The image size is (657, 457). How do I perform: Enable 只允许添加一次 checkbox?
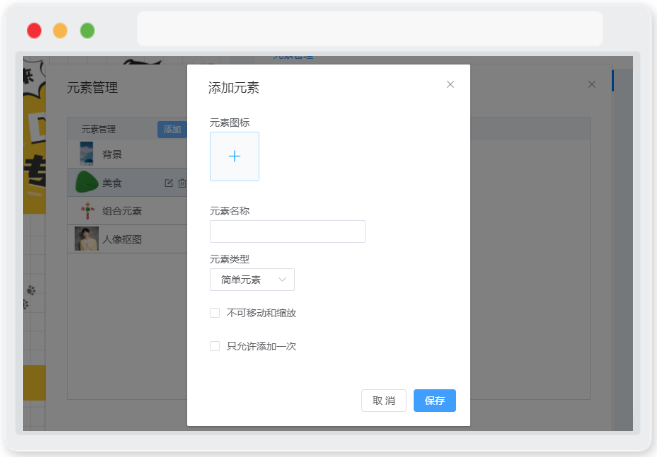tap(215, 346)
